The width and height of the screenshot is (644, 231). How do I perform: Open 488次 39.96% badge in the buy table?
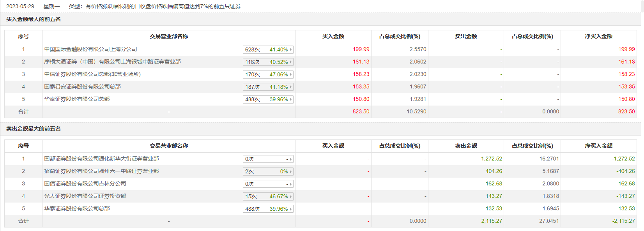tap(268, 99)
